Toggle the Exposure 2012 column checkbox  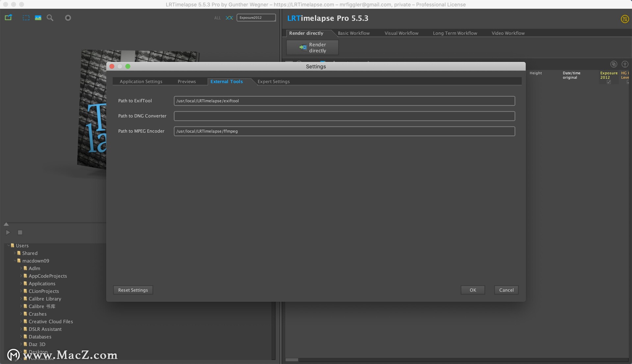coord(609,82)
